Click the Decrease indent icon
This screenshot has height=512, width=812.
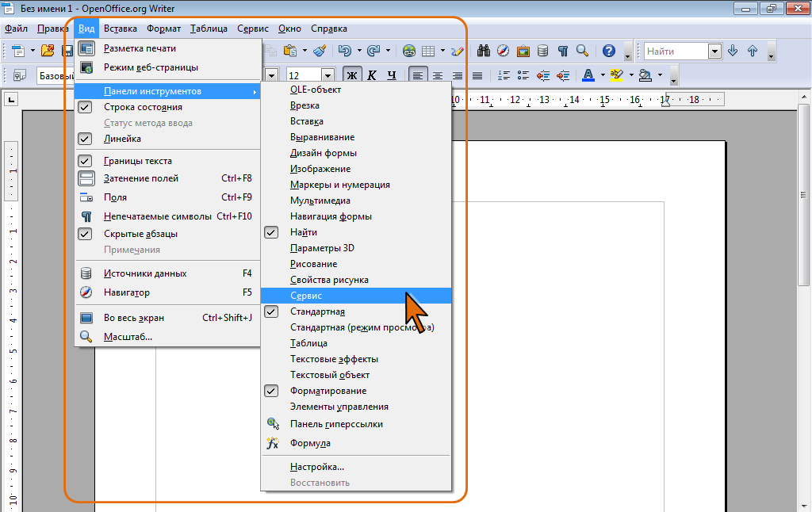click(x=543, y=75)
